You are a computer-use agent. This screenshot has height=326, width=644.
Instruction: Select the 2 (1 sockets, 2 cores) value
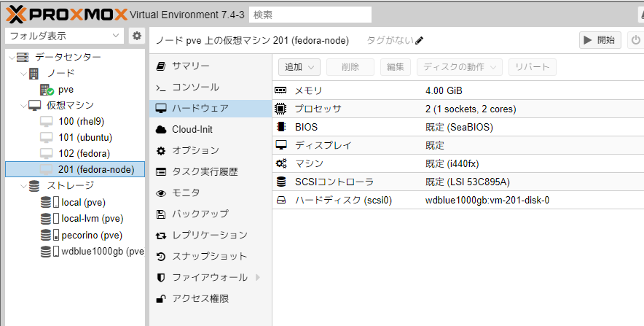click(x=471, y=109)
